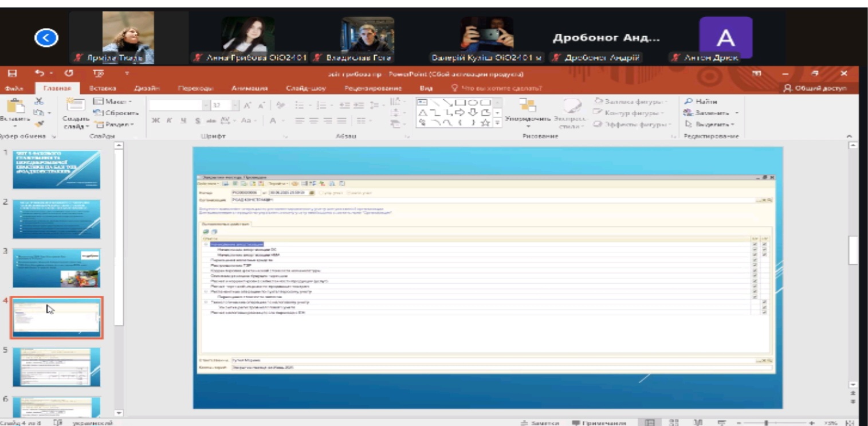868x426 pixels.
Task: Click the Общий доступ share button
Action: click(x=816, y=88)
